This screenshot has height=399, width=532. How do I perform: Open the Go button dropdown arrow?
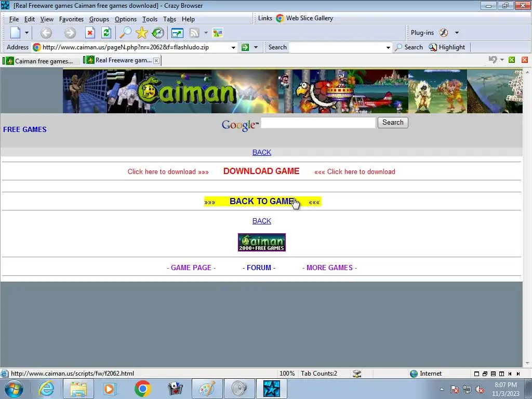(256, 47)
